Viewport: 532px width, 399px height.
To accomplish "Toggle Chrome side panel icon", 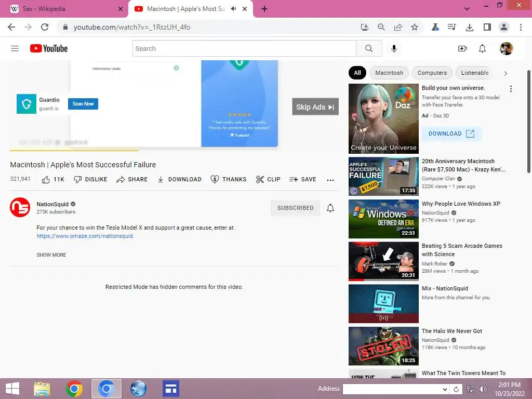I will 487,27.
